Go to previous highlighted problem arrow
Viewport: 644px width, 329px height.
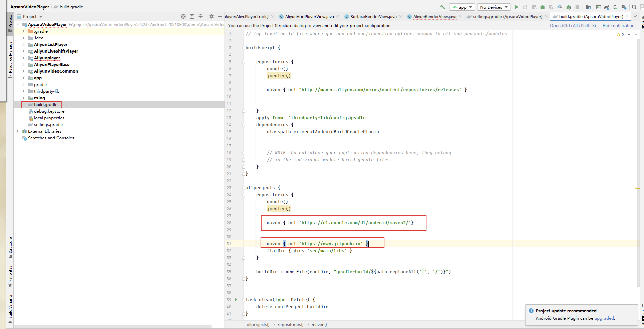tap(629, 35)
